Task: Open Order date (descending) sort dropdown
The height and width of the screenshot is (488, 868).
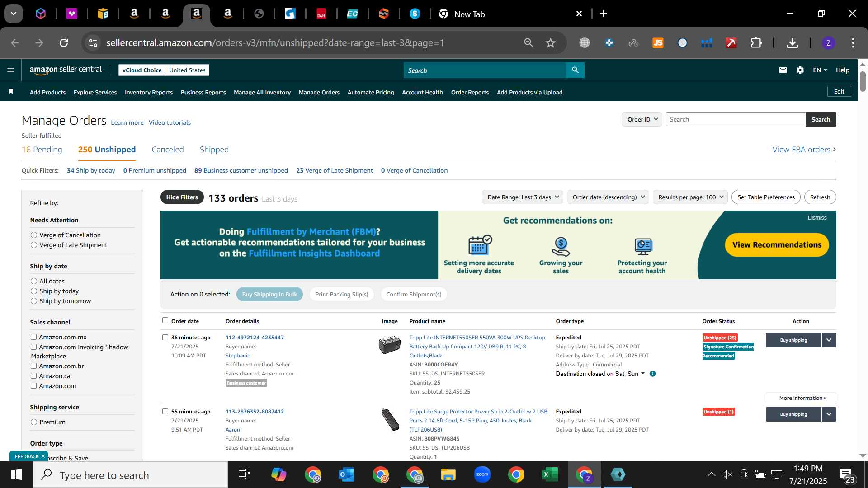Action: tap(608, 197)
